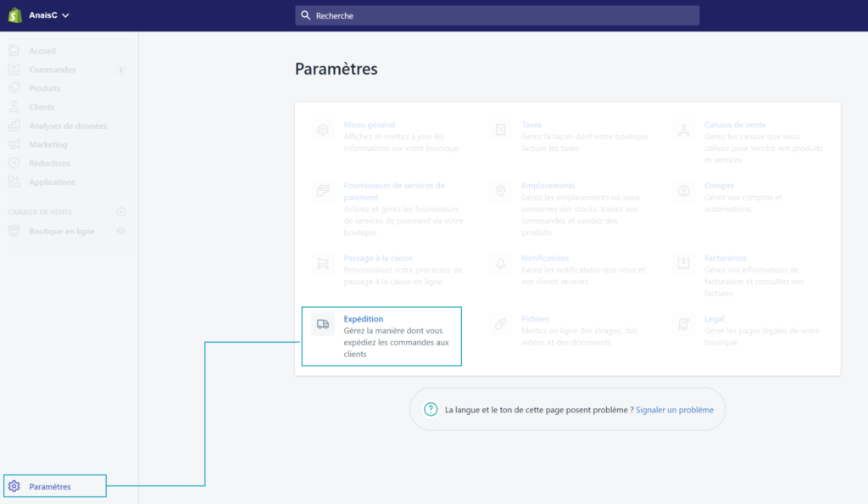The image size is (868, 504).
Task: Open the Emplacements settings link
Action: [548, 186]
